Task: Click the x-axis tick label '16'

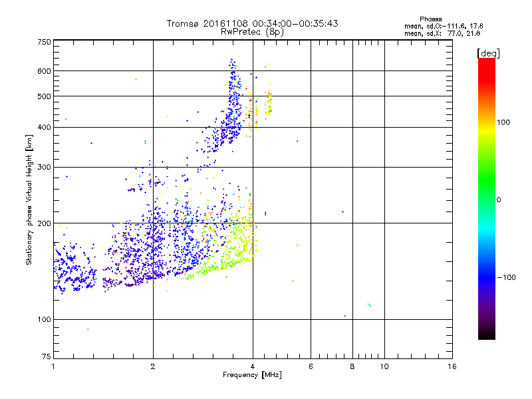Action: pyautogui.click(x=452, y=366)
